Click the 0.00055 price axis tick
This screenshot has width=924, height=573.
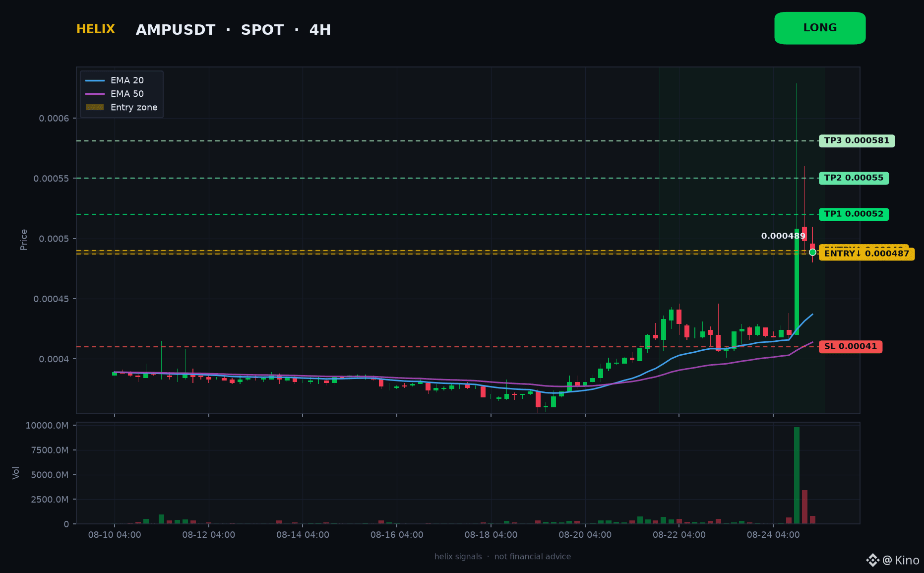(x=52, y=179)
